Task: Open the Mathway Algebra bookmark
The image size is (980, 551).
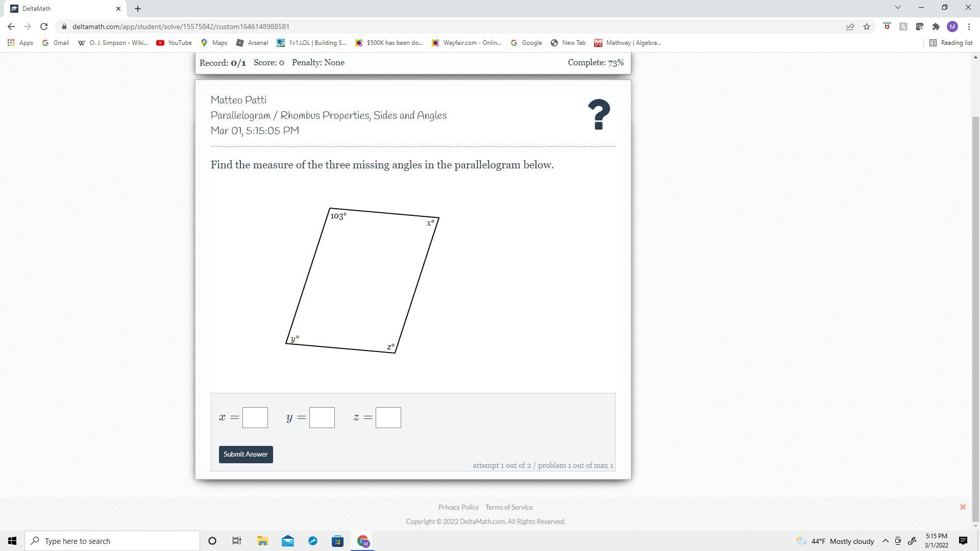Action: [x=627, y=43]
